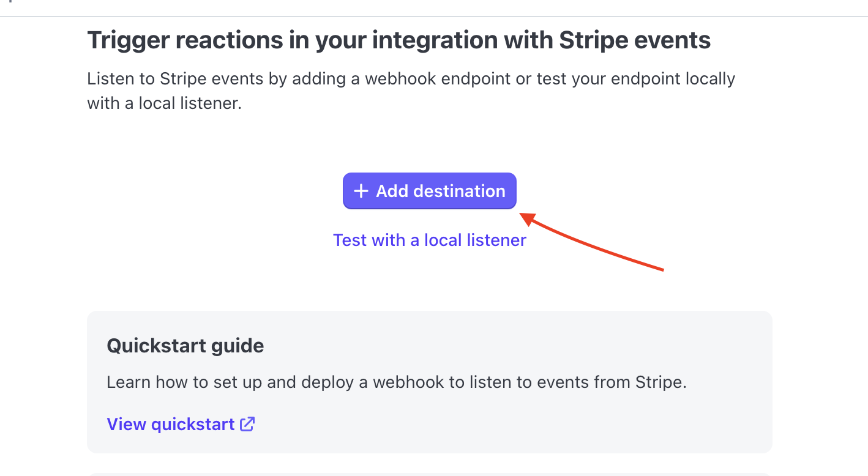Click the Listen to Stripe events description text
Screen dimensions: 868x476
pos(411,91)
